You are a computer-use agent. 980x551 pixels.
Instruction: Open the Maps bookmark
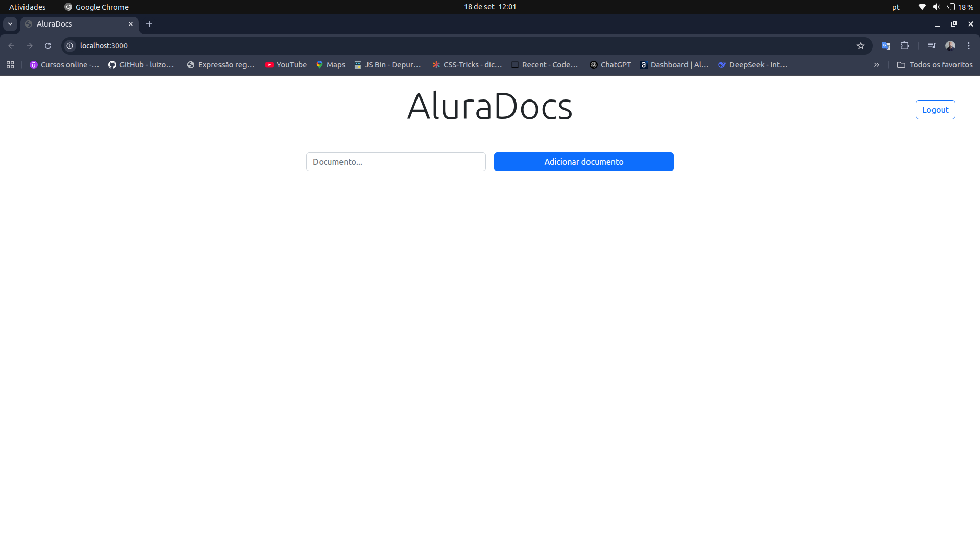pos(330,65)
